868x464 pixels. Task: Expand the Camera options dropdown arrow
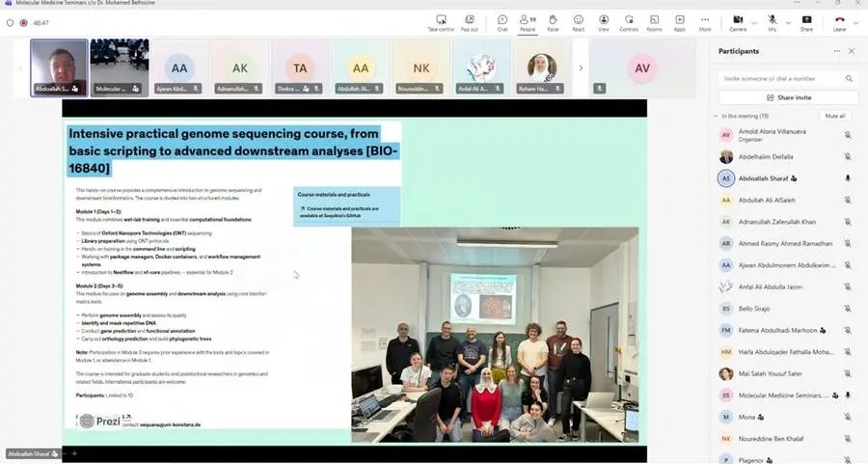coord(753,19)
